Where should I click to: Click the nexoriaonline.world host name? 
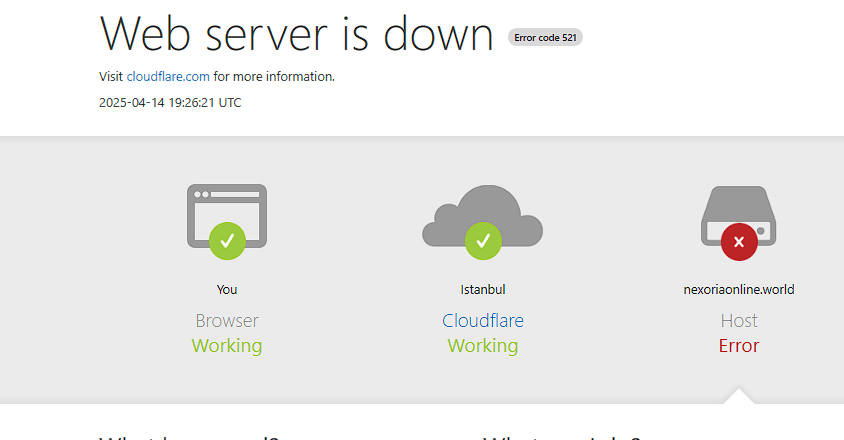[738, 289]
